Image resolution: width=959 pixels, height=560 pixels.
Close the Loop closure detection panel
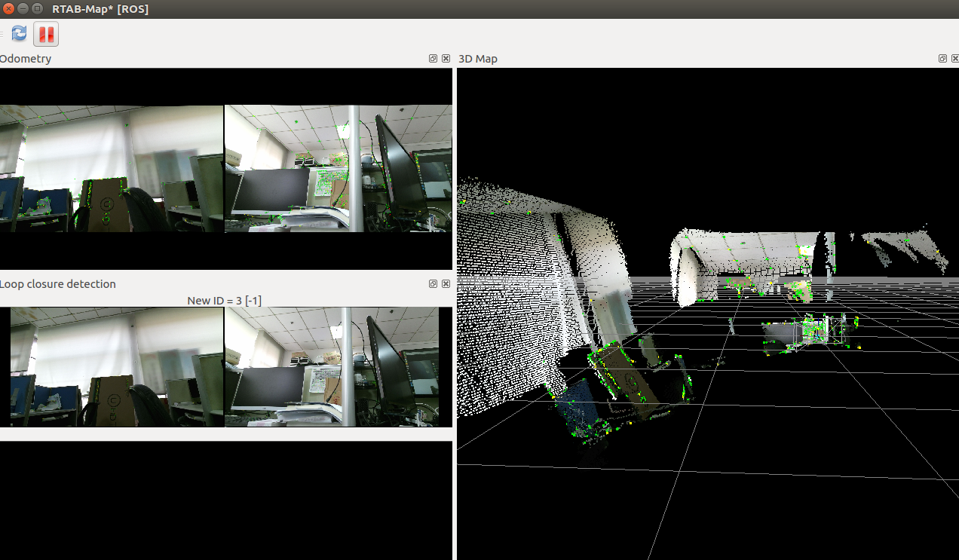pyautogui.click(x=446, y=284)
